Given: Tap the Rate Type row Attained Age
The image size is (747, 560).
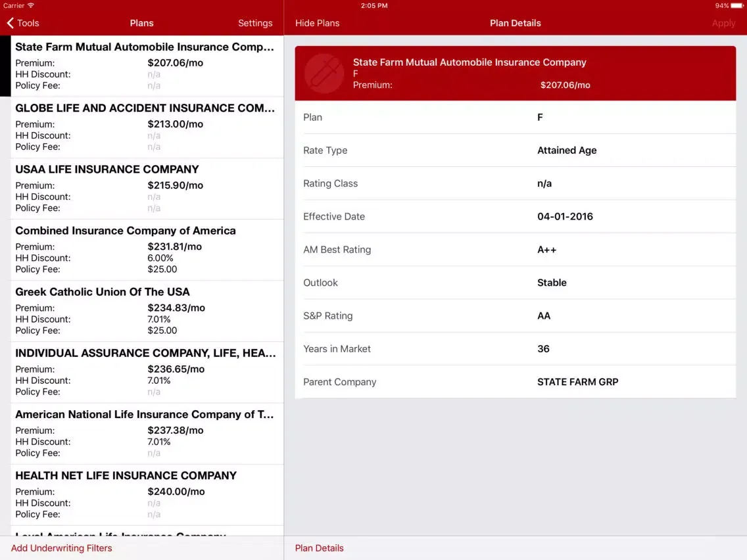Looking at the screenshot, I should click(516, 151).
